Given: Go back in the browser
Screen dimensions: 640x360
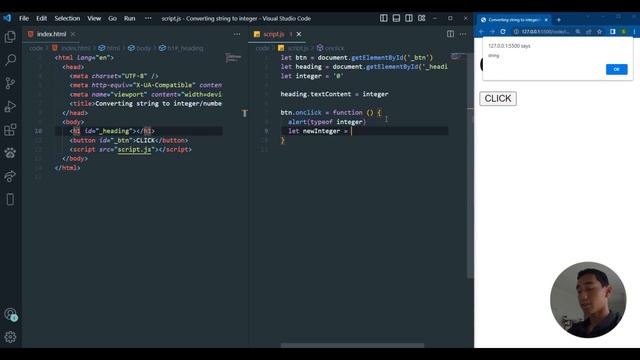Looking at the screenshot, I should 482,31.
